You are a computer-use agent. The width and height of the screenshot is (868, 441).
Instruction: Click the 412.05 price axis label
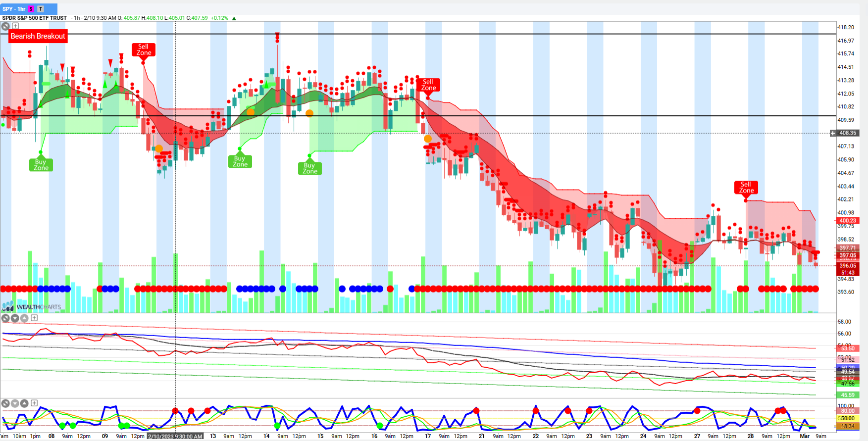[x=846, y=94]
